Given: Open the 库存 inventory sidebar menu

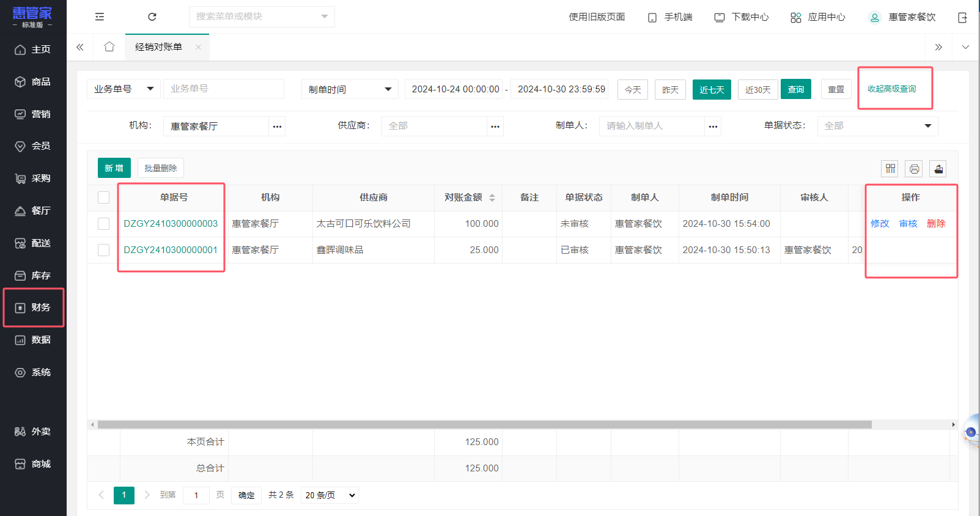Looking at the screenshot, I should tap(33, 276).
